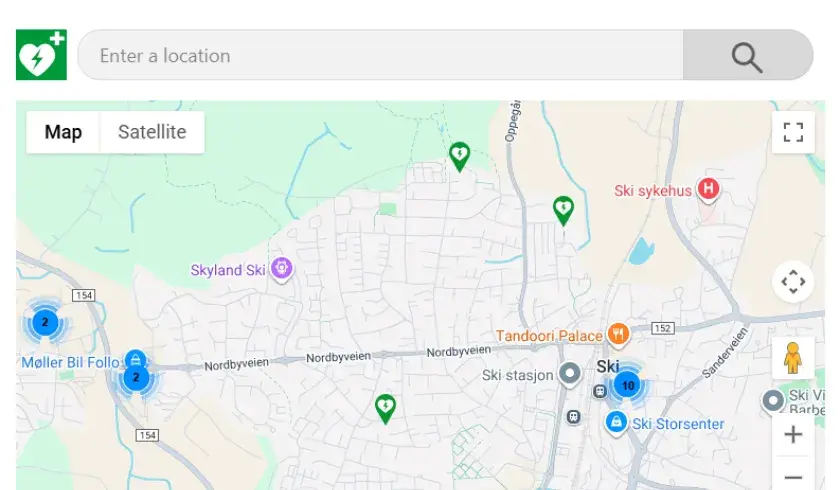
Task: Toggle fullscreen map view
Action: [x=793, y=132]
